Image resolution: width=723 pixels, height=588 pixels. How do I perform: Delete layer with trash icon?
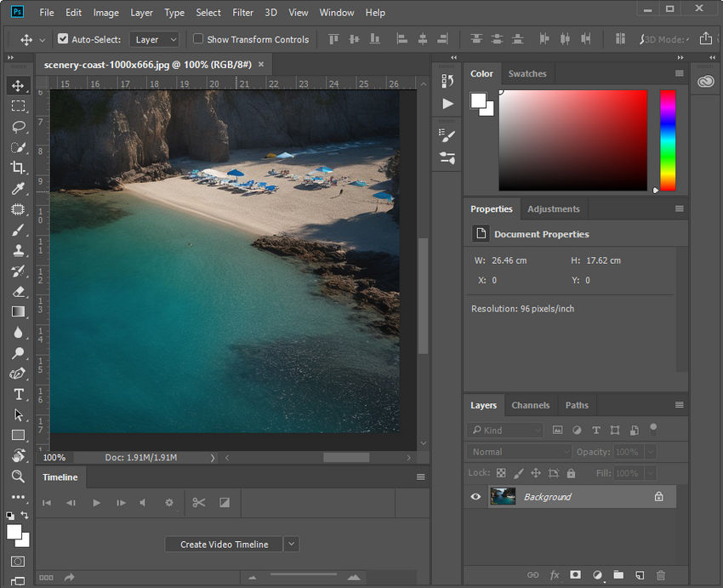661,575
